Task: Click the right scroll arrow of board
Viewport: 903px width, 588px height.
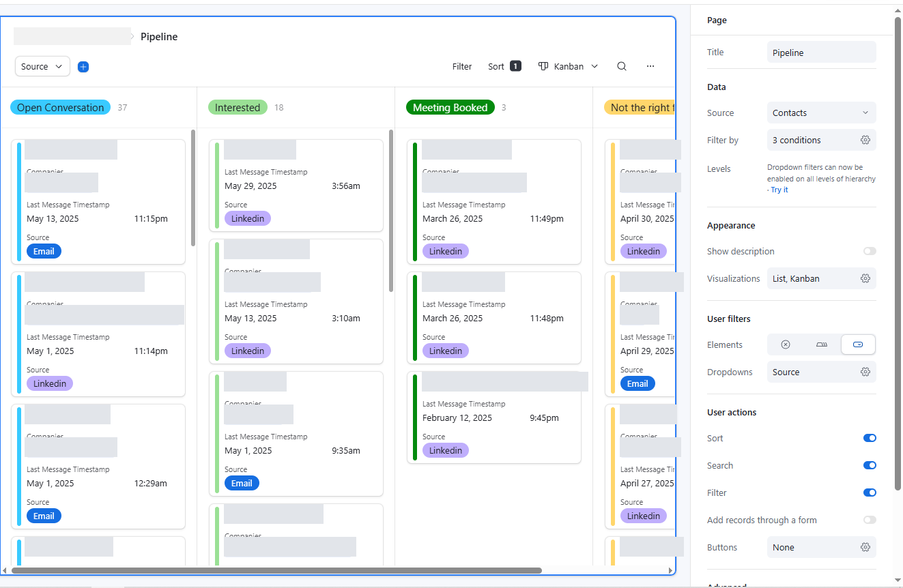Action: pos(670,570)
